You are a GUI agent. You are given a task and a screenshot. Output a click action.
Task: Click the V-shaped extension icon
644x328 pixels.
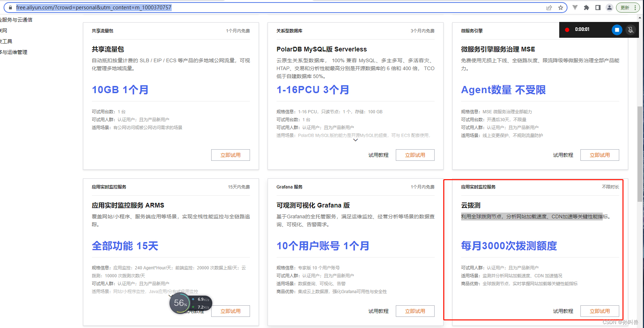pos(575,8)
